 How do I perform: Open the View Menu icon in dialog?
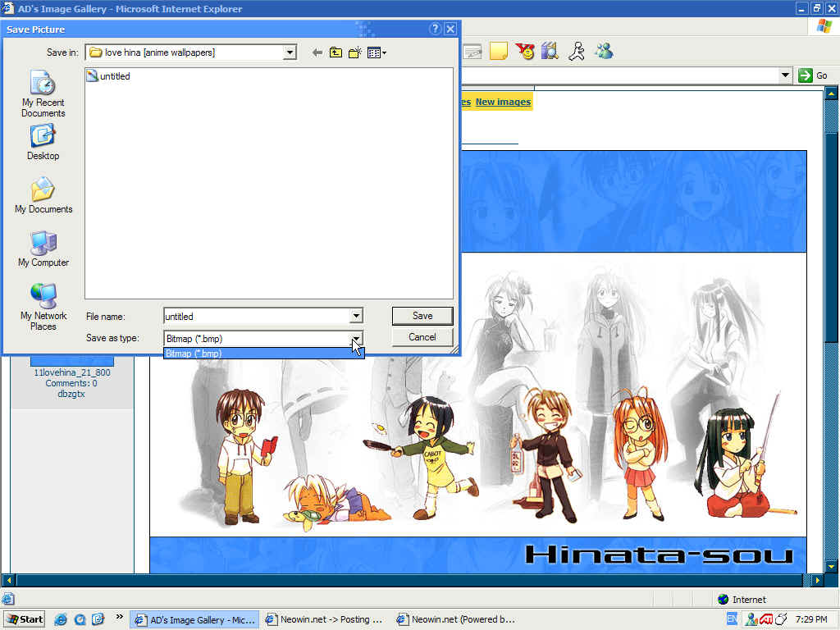coord(377,52)
